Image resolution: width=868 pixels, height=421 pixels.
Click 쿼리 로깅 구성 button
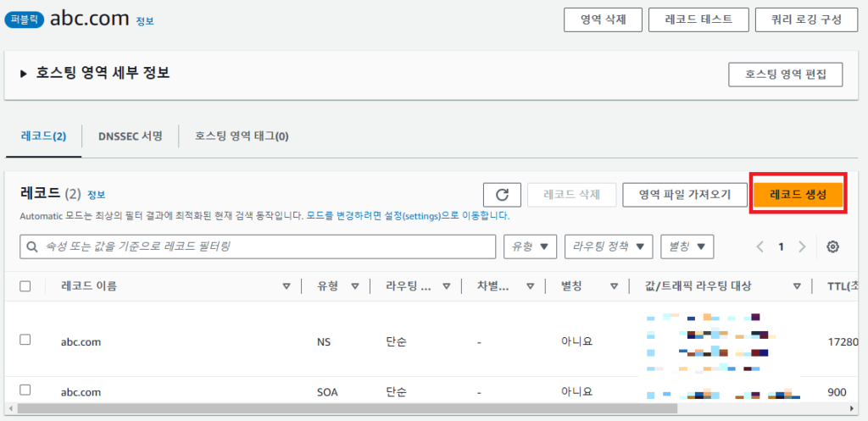pyautogui.click(x=807, y=20)
